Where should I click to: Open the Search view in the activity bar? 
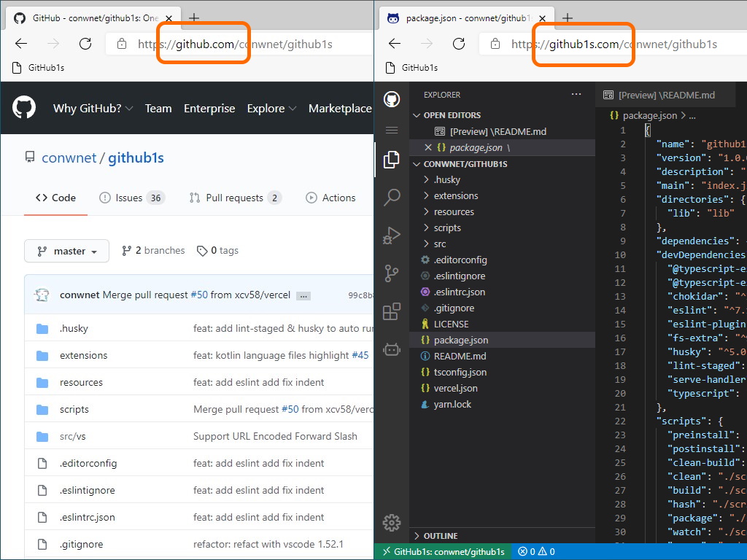tap(392, 197)
